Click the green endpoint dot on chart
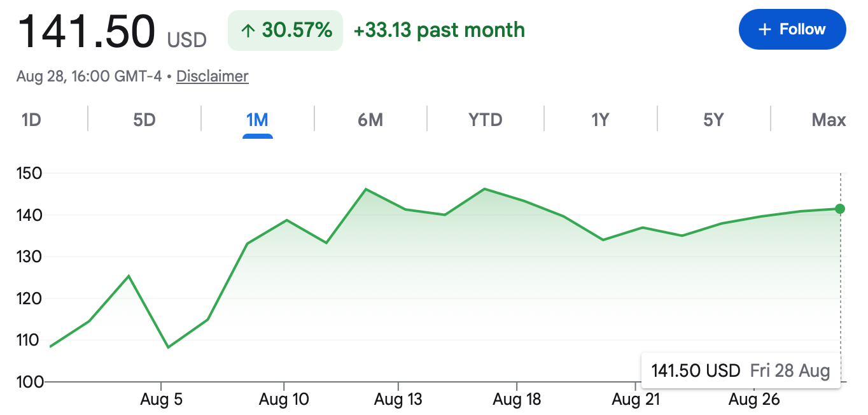This screenshot has width=868, height=415. coord(840,209)
